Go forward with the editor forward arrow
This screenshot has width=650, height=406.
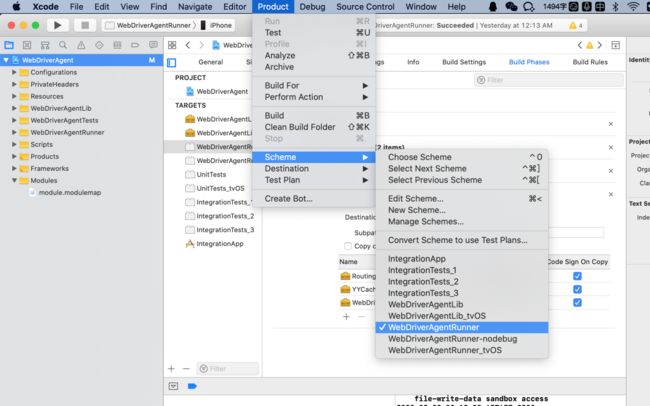point(201,45)
